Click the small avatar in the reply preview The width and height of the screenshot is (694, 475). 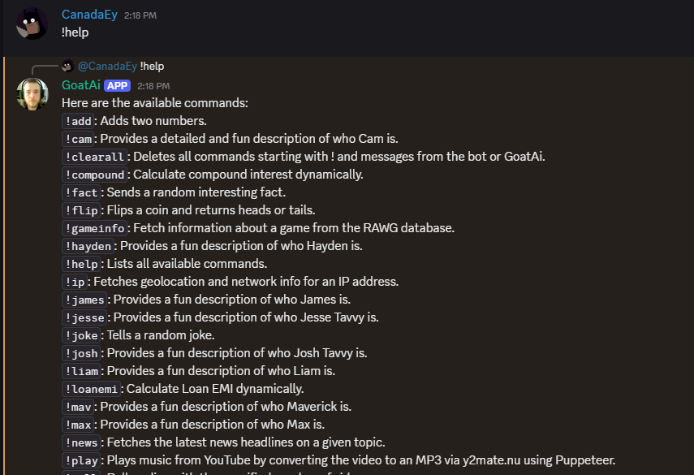(x=68, y=67)
